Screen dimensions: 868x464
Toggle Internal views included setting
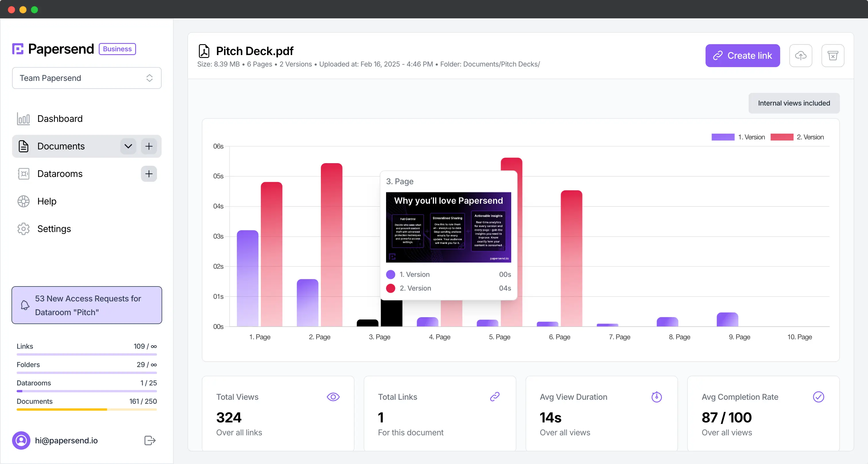tap(794, 103)
